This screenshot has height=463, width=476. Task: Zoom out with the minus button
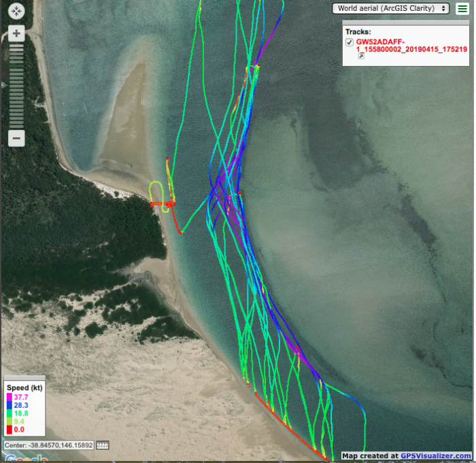tap(17, 138)
